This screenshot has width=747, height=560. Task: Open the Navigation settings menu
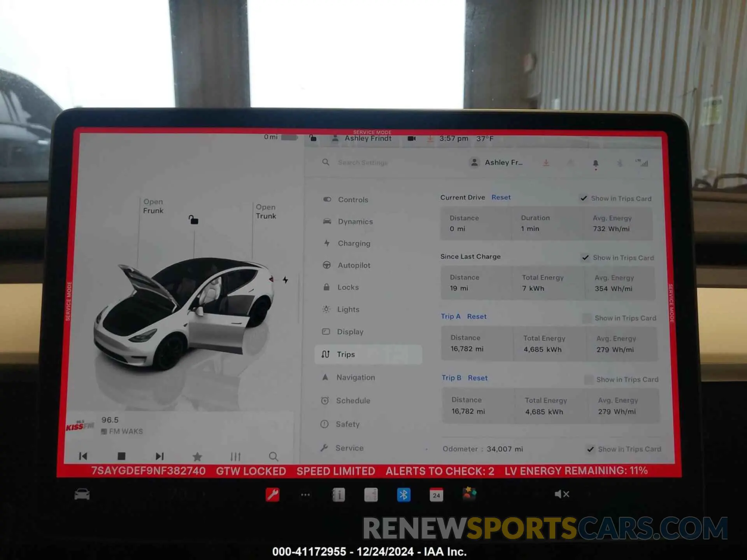(348, 377)
